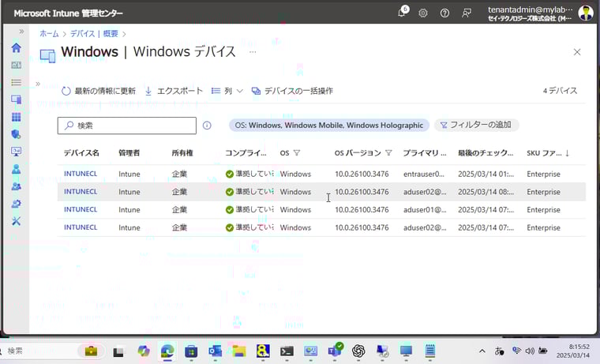Open the Reports monitor icon in sidebar
This screenshot has height=364, width=600.
coord(16,152)
